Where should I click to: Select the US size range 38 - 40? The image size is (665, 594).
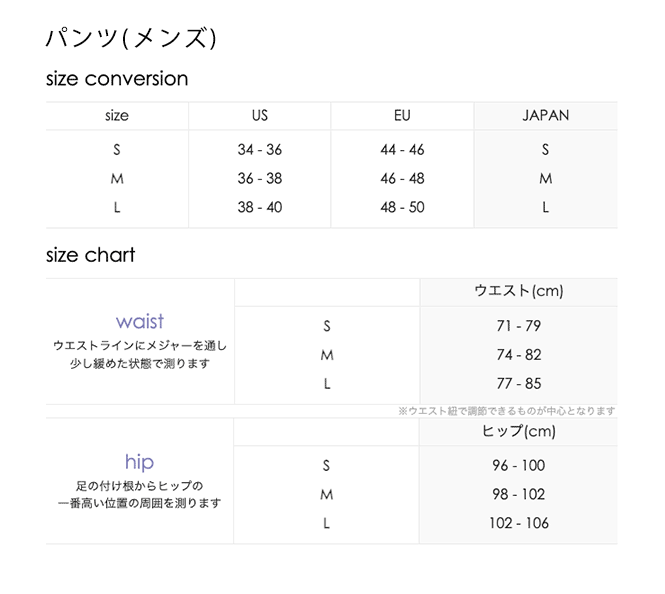point(259,208)
